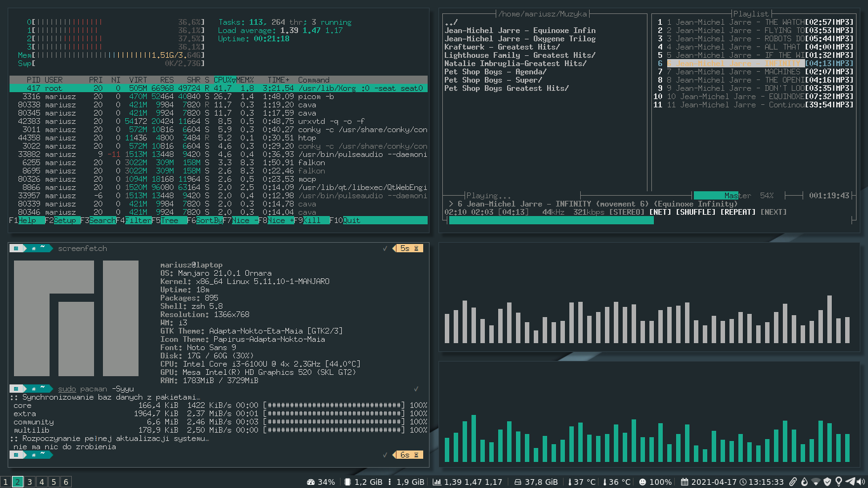Click the smiley battery icon showing 100%
This screenshot has height=488, width=868.
coord(642,482)
